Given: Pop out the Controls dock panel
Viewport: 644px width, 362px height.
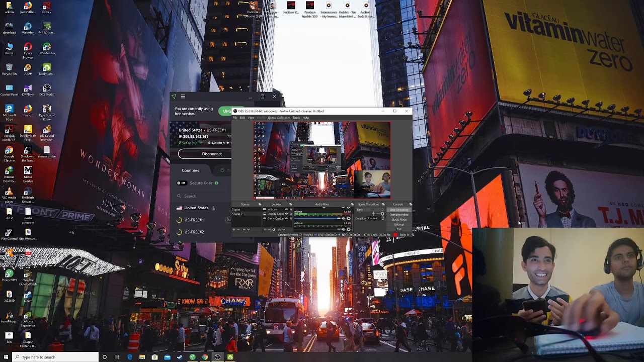Looking at the screenshot, I should (410, 204).
